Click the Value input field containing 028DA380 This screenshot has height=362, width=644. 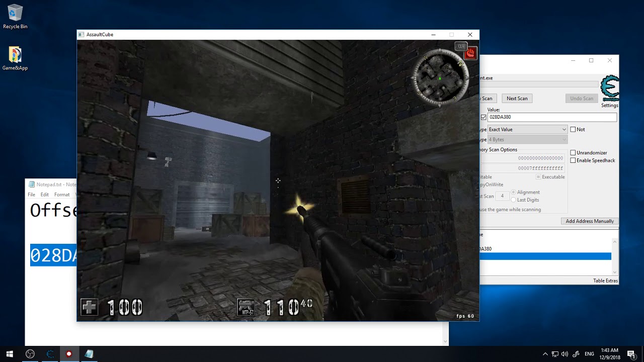pos(552,117)
